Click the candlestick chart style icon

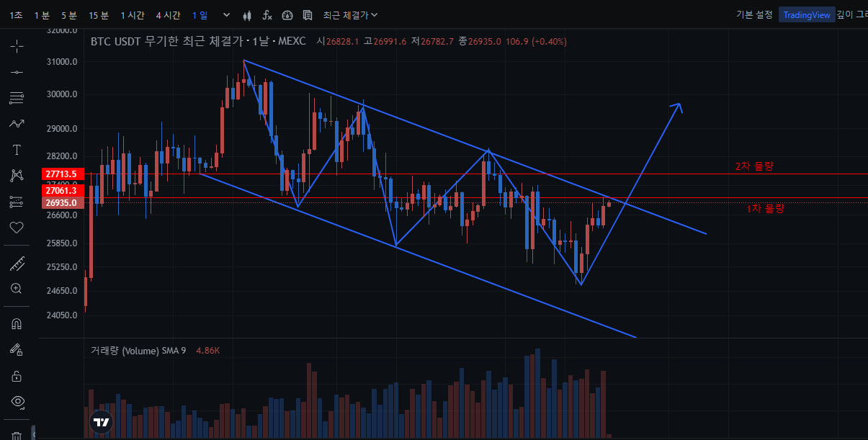(248, 15)
